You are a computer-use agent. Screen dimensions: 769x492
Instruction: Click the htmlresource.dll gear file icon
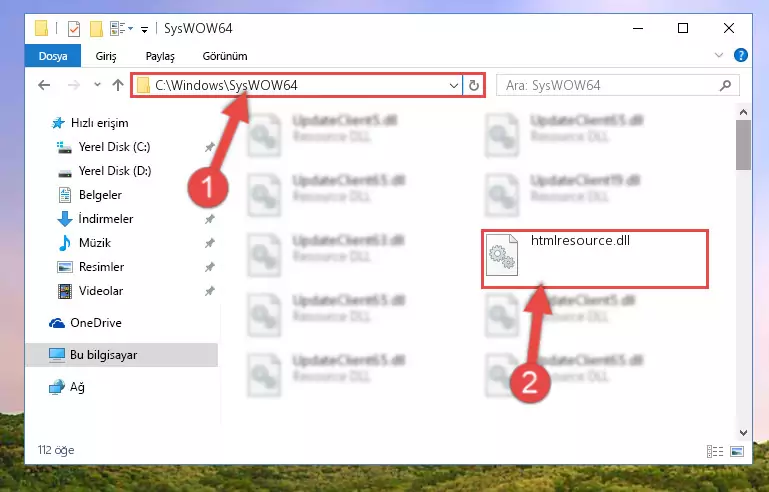click(502, 255)
